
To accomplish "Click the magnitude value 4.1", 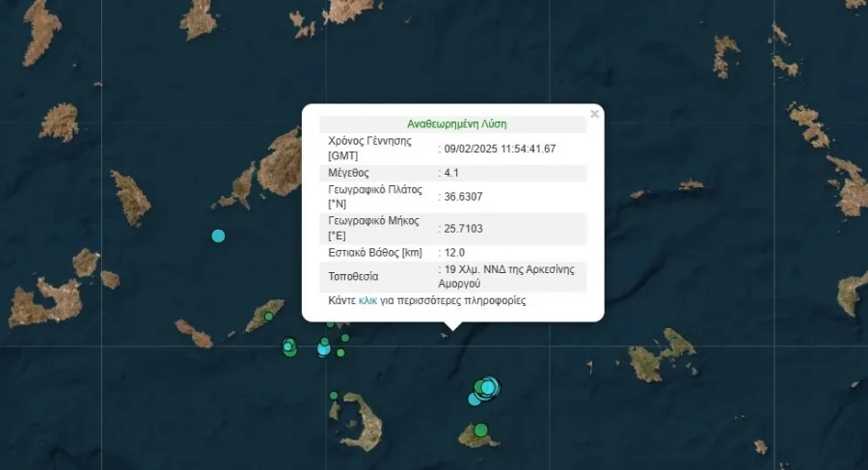I will (x=449, y=173).
